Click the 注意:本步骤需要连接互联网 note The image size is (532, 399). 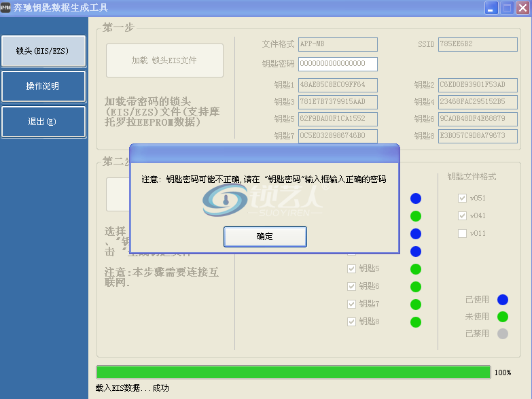162,277
